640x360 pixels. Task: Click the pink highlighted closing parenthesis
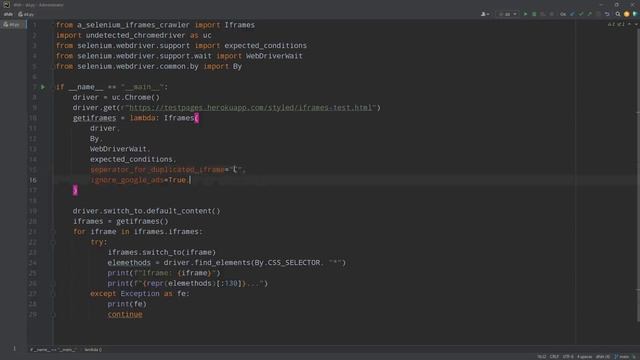point(75,190)
